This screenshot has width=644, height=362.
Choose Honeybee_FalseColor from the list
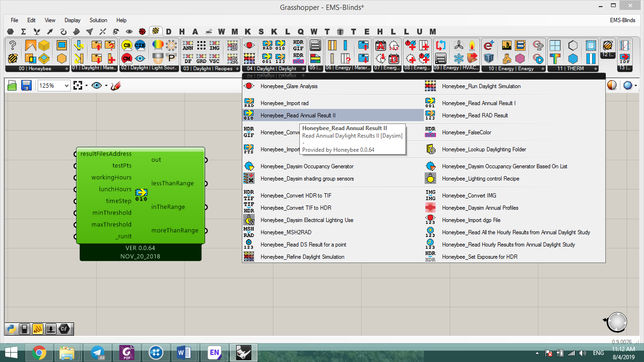(x=514, y=132)
